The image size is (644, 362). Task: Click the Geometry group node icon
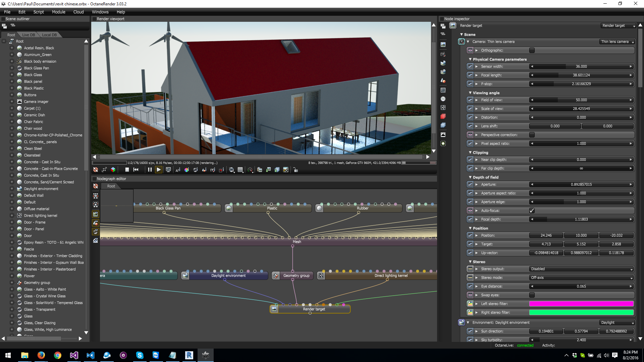pos(276,276)
